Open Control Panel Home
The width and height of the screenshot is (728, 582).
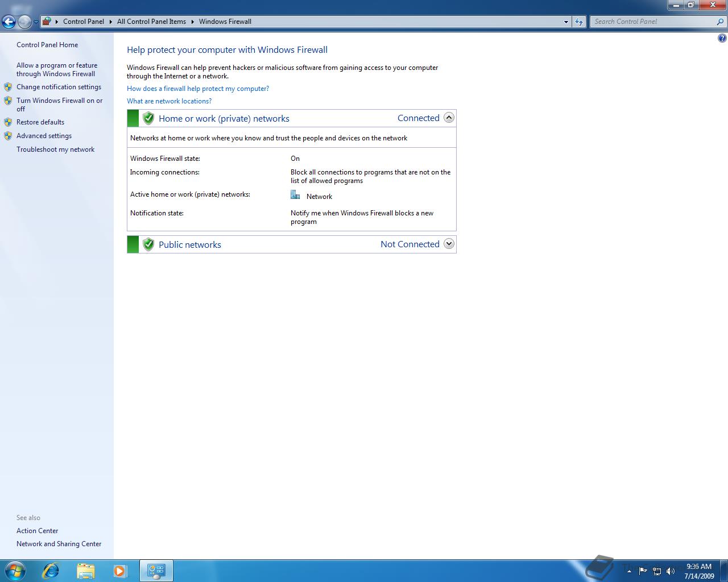(x=47, y=45)
